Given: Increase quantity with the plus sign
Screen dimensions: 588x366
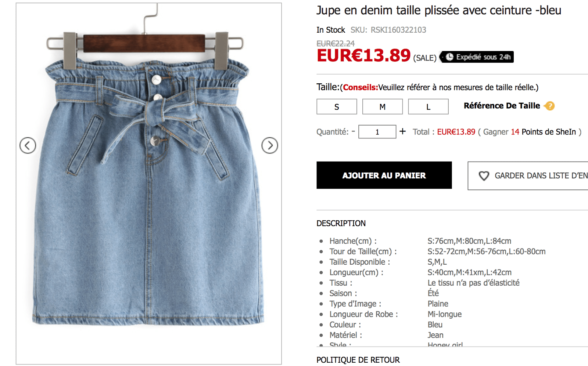Looking at the screenshot, I should tap(403, 131).
